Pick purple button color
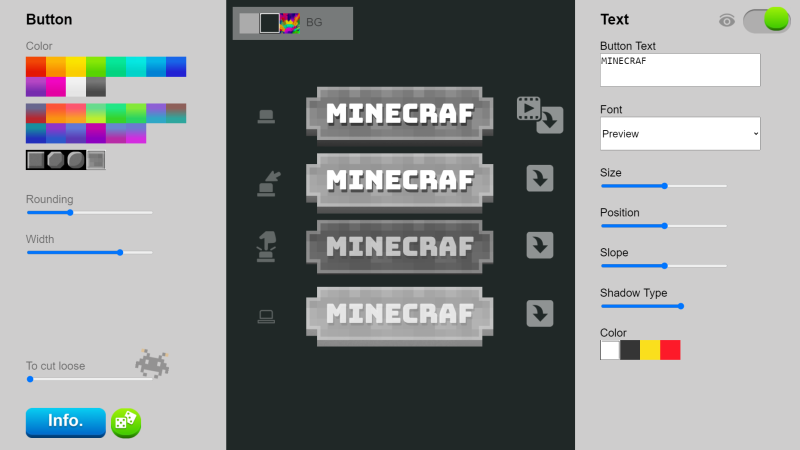This screenshot has width=800, height=450. click(x=36, y=87)
